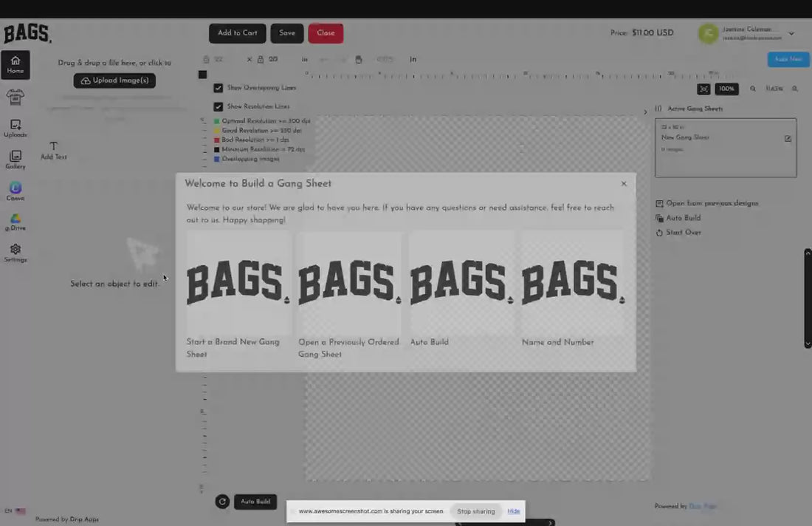The width and height of the screenshot is (812, 526).
Task: Open the user account dropdown arrow
Action: point(791,33)
